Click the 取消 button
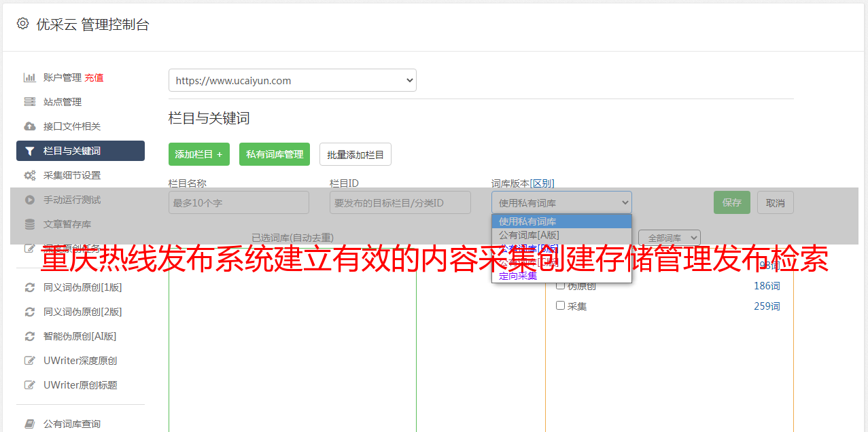Image resolution: width=868 pixels, height=432 pixels. coord(776,202)
